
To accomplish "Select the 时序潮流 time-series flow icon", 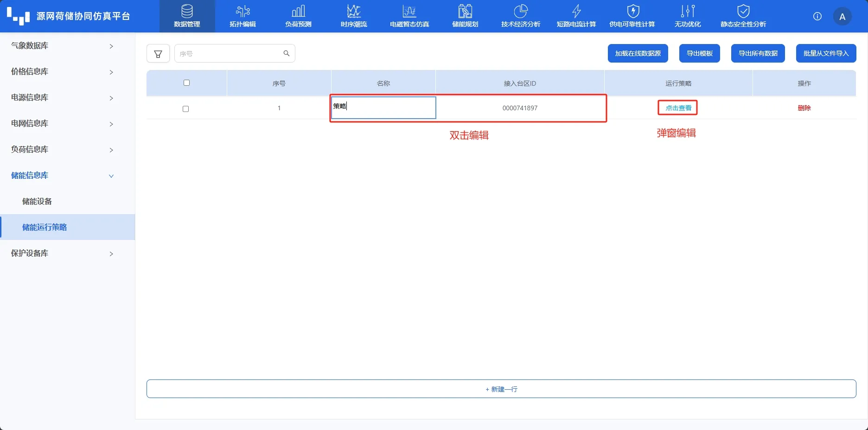I will 354,11.
